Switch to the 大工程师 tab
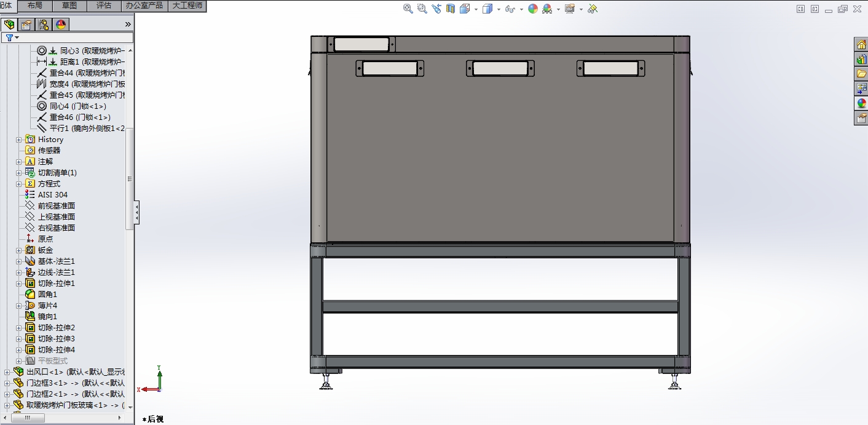The width and height of the screenshot is (868, 425). (187, 6)
